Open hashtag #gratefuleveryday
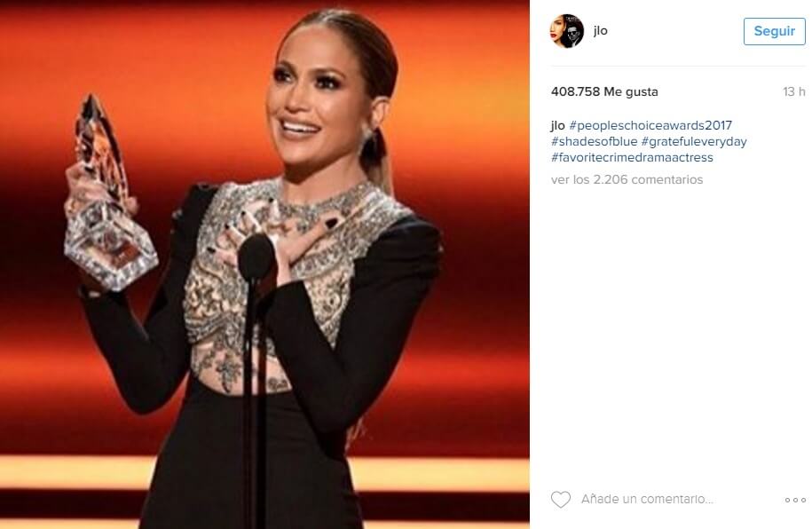The image size is (812, 529). [694, 141]
